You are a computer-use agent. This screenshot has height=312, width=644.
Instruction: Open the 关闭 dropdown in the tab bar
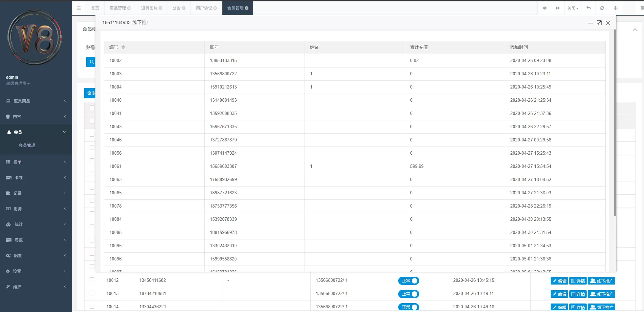pos(573,8)
